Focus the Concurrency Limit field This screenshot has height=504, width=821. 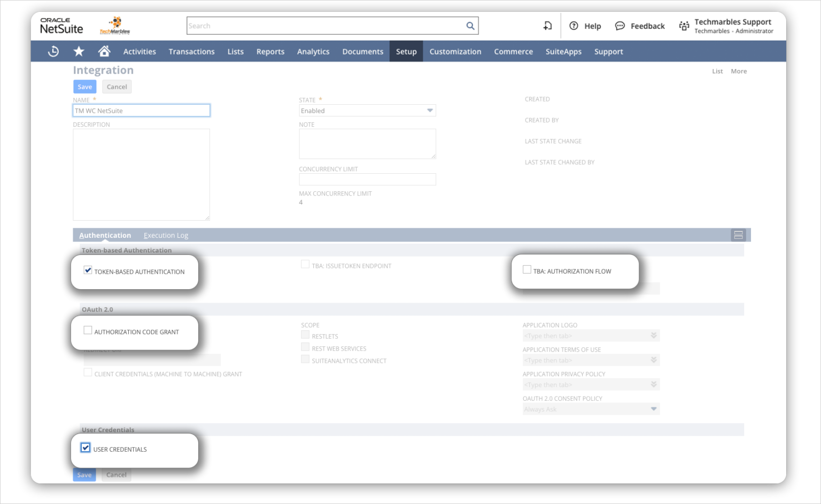click(x=367, y=180)
